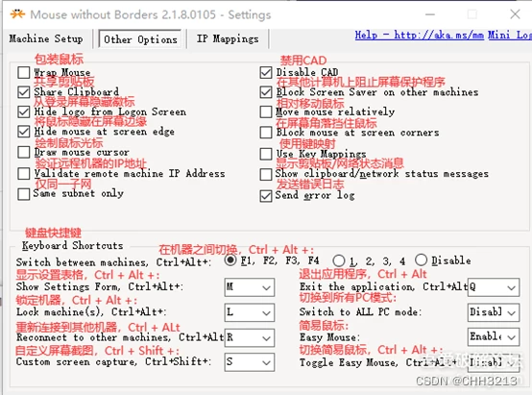Toggle Send error log checkbox

266,196
